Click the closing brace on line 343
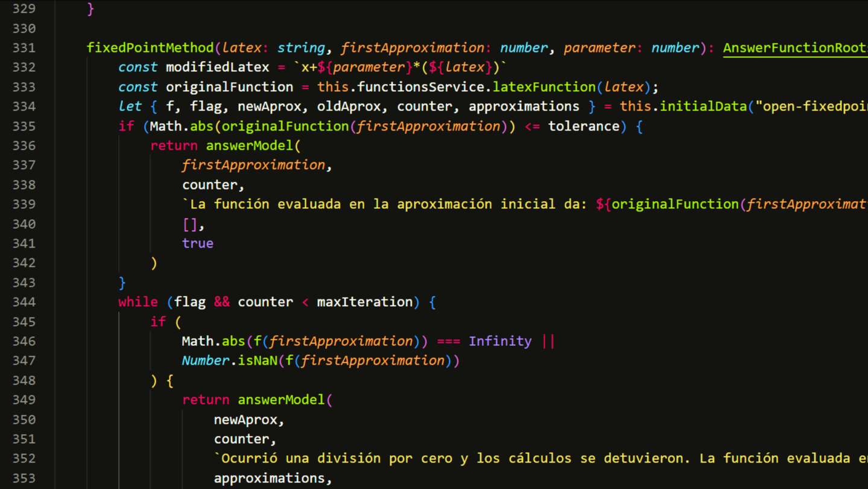 point(122,283)
